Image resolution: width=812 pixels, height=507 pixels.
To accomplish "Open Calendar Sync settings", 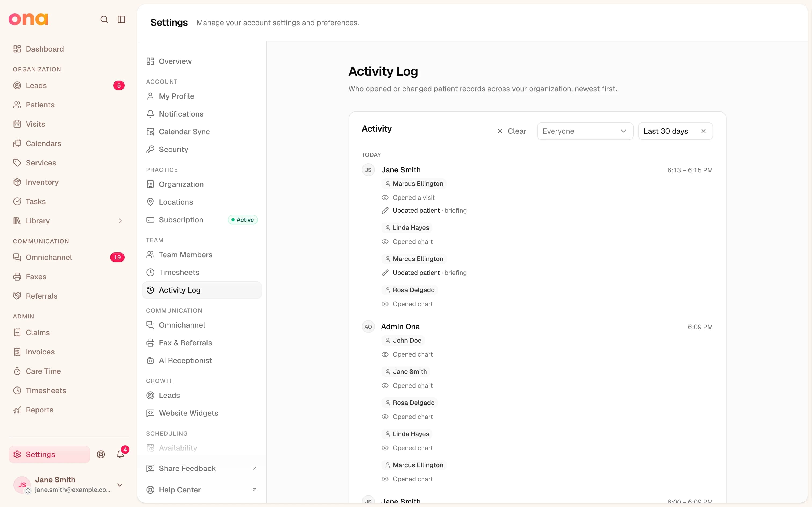I will coord(202,132).
